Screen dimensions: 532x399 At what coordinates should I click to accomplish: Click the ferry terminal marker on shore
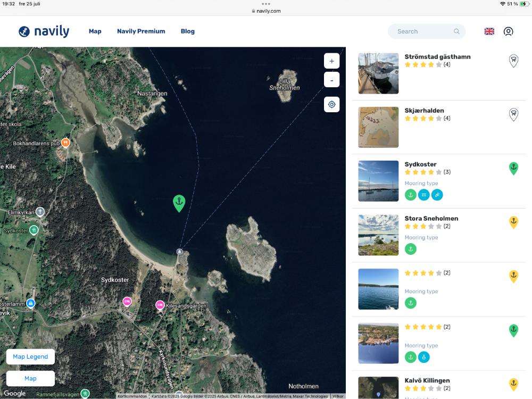(179, 252)
